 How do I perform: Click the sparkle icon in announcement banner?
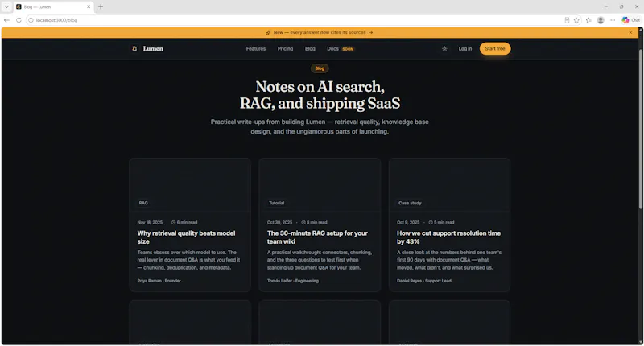(268, 32)
